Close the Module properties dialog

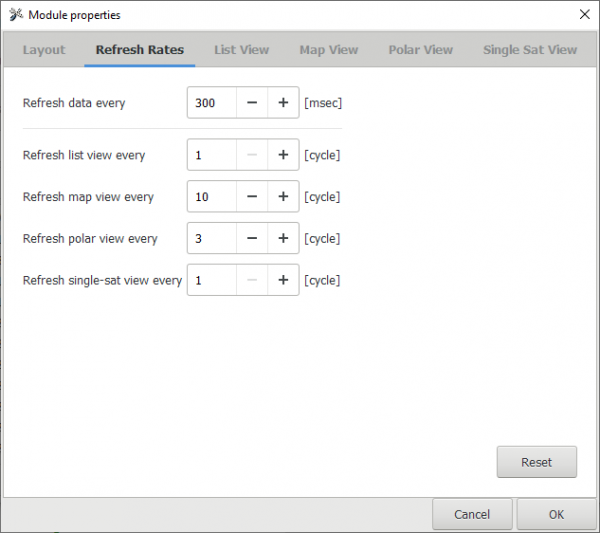pos(584,15)
